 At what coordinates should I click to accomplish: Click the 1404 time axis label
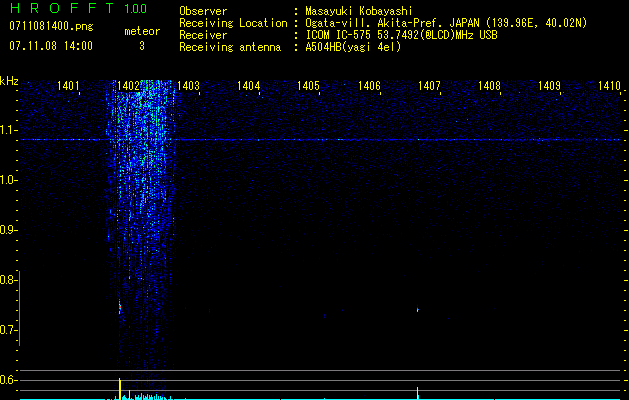(x=248, y=85)
